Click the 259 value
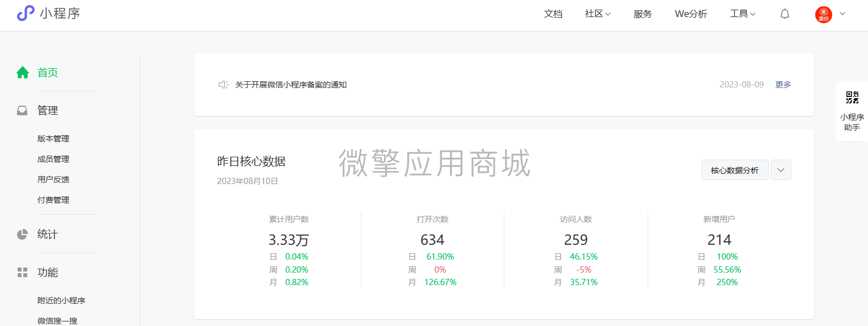This screenshot has height=326, width=868. [576, 240]
